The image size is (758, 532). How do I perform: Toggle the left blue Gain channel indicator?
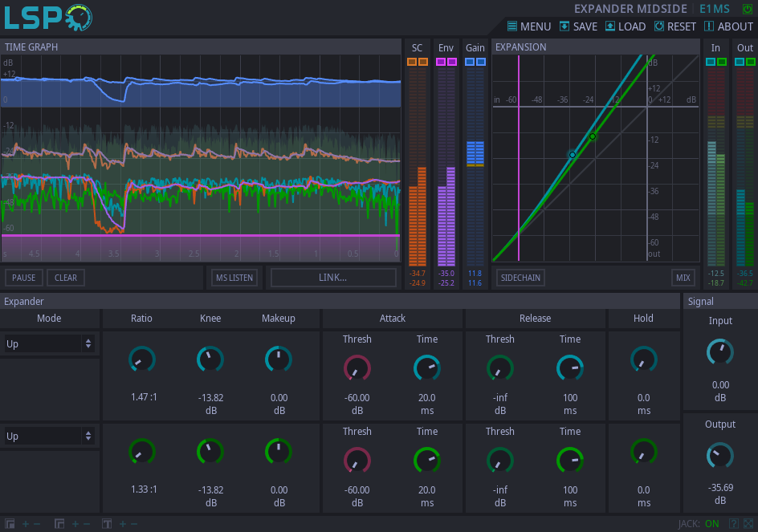pos(470,62)
